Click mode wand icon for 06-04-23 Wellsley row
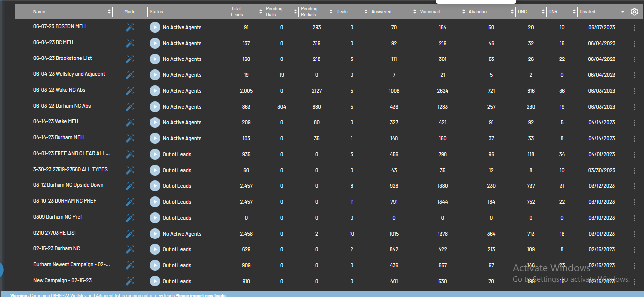The image size is (644, 297). coord(130,75)
